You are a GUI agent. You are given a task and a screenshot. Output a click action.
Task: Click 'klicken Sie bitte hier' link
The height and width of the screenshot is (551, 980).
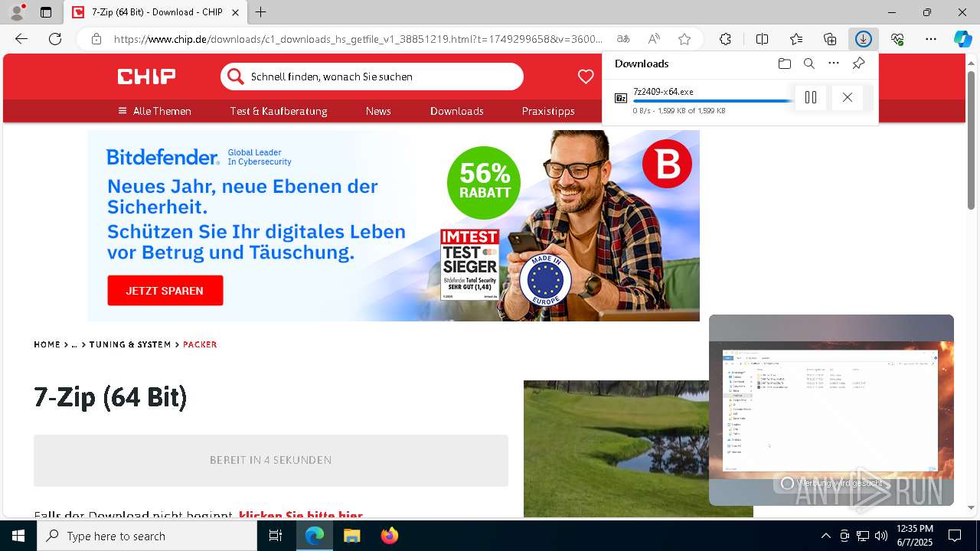tap(300, 515)
